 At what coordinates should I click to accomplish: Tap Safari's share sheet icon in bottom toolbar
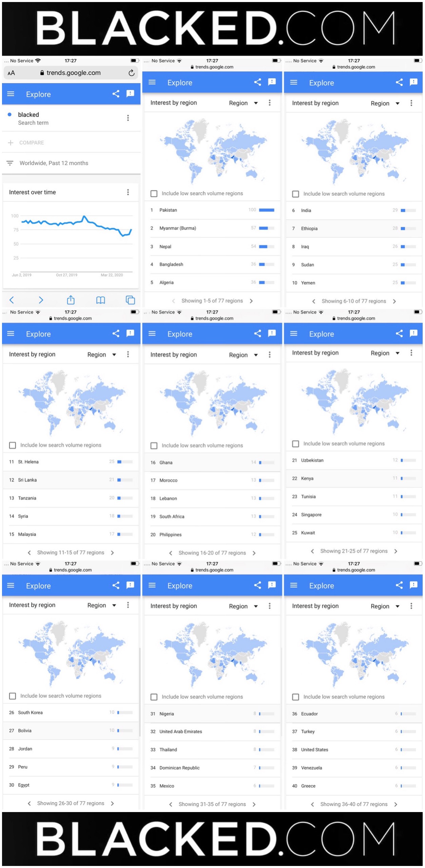71,300
